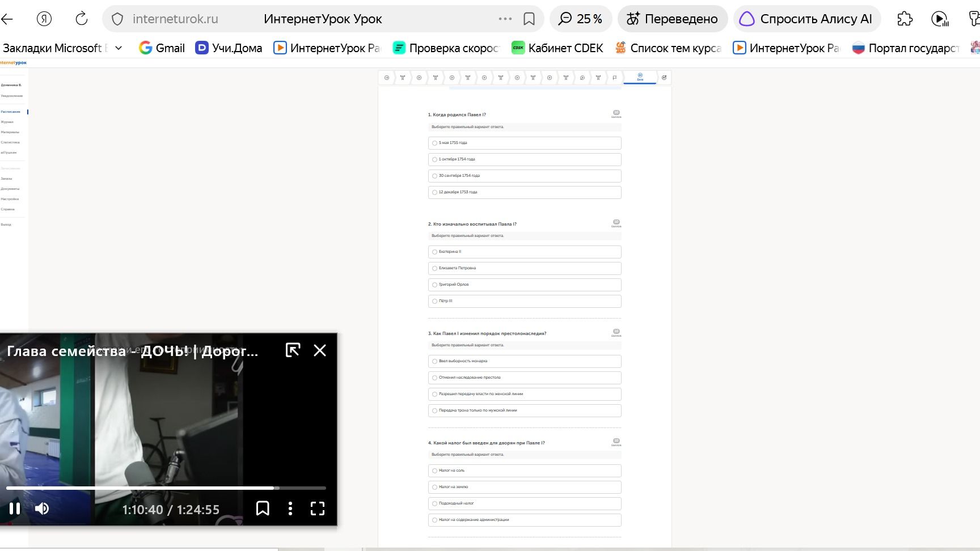
Task: Choose "Передача трона только по мужской линии"
Action: pos(525,410)
